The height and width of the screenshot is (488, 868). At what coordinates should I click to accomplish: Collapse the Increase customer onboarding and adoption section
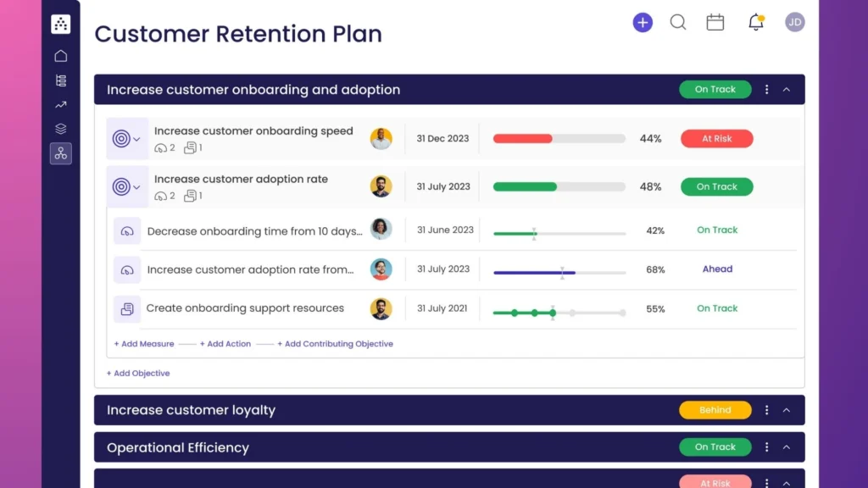point(787,89)
